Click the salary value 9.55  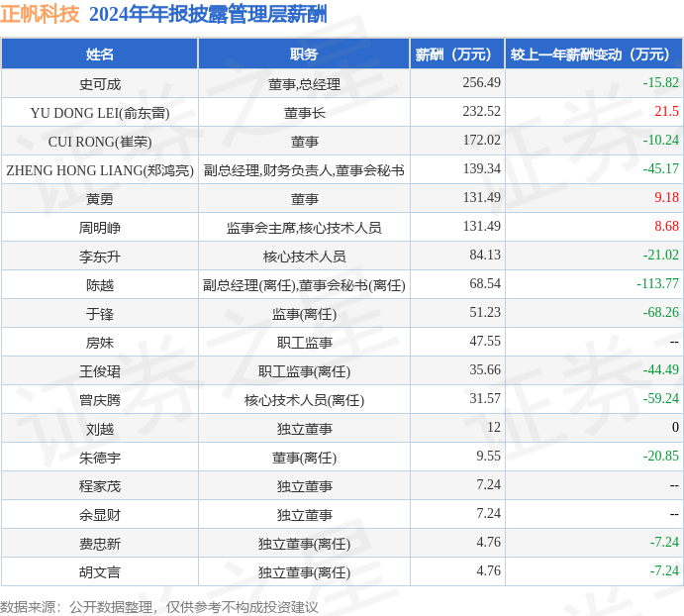489,456
